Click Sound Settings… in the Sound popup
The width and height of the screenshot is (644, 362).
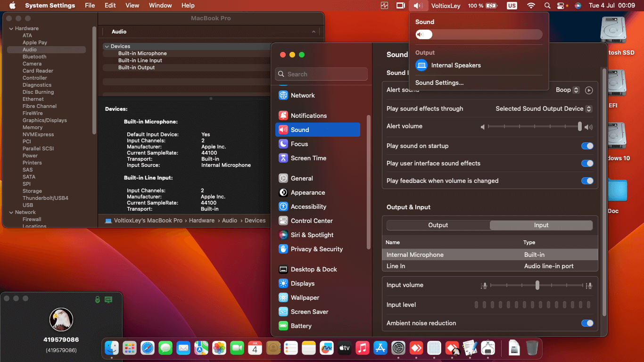click(439, 83)
